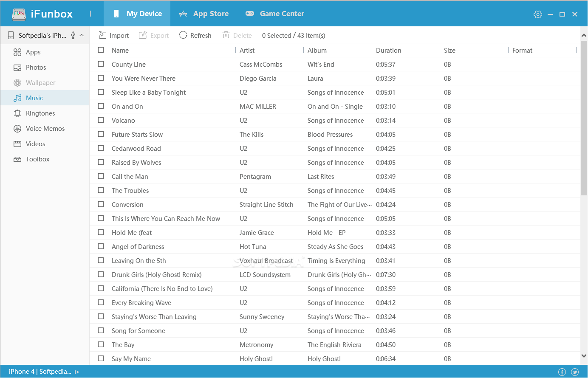Screen dimensions: 588x378
Task: Check the On and On checkbox
Action: 101,106
